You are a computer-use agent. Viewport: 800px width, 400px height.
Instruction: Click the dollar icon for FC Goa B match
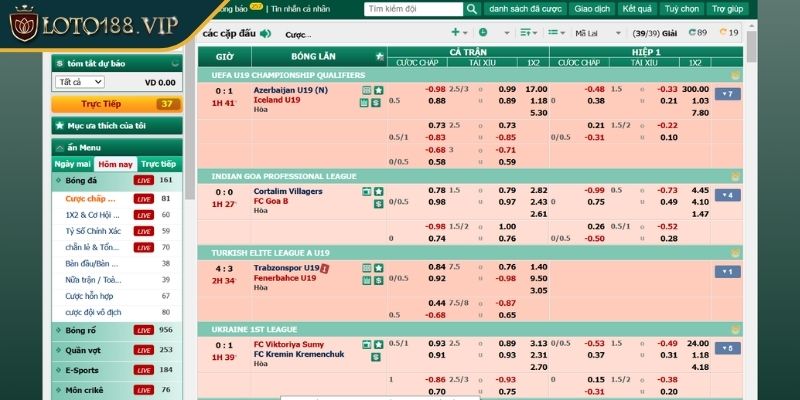(x=378, y=203)
